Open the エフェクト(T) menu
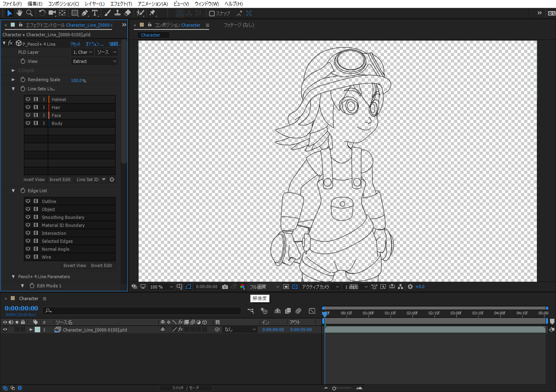Image resolution: width=556 pixels, height=392 pixels. [x=121, y=4]
